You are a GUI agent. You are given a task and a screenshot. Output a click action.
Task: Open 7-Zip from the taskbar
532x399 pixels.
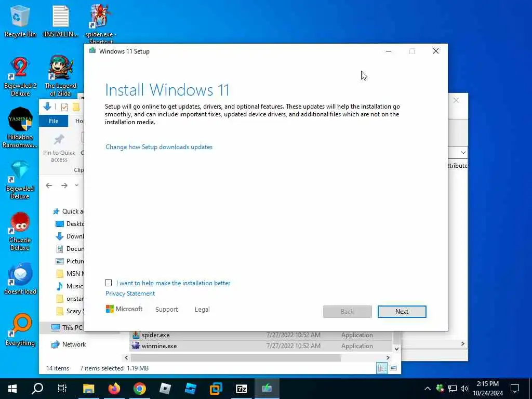tap(241, 389)
